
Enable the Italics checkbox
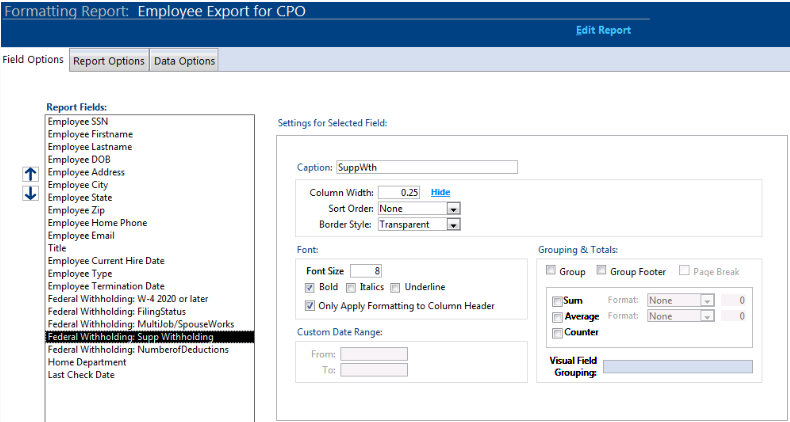350,288
